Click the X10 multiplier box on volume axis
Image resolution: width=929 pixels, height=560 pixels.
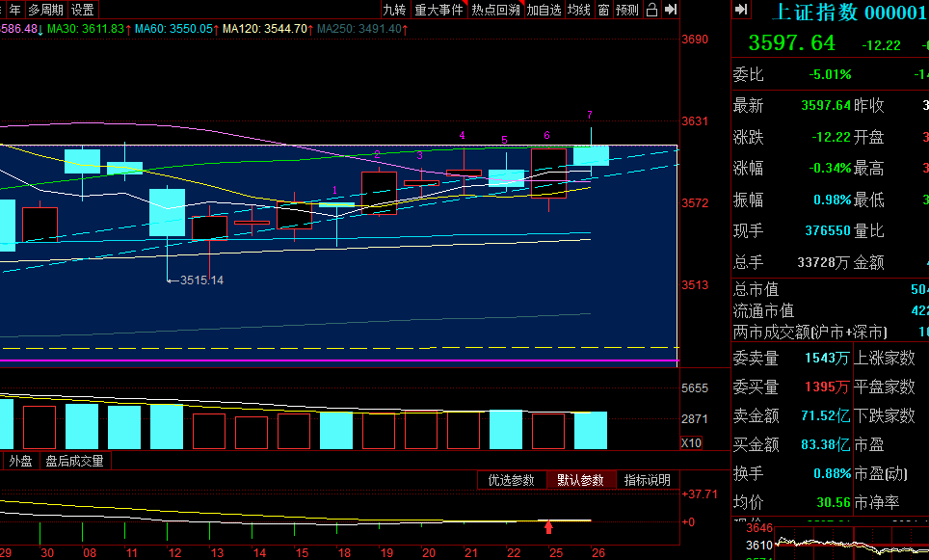point(691,442)
